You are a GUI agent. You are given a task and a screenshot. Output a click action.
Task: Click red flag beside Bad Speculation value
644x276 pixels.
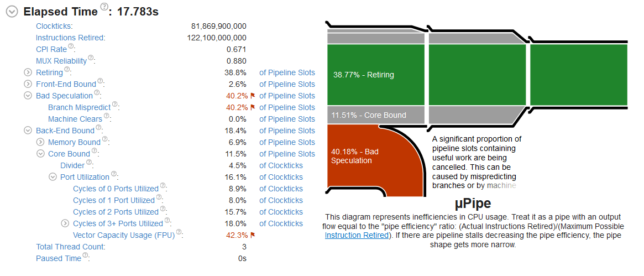click(253, 96)
